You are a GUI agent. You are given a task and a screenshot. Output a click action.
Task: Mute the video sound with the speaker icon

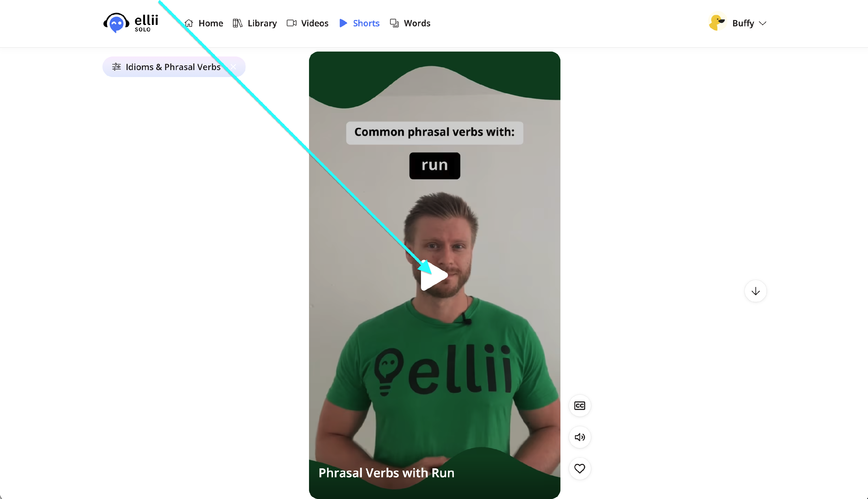(x=579, y=437)
